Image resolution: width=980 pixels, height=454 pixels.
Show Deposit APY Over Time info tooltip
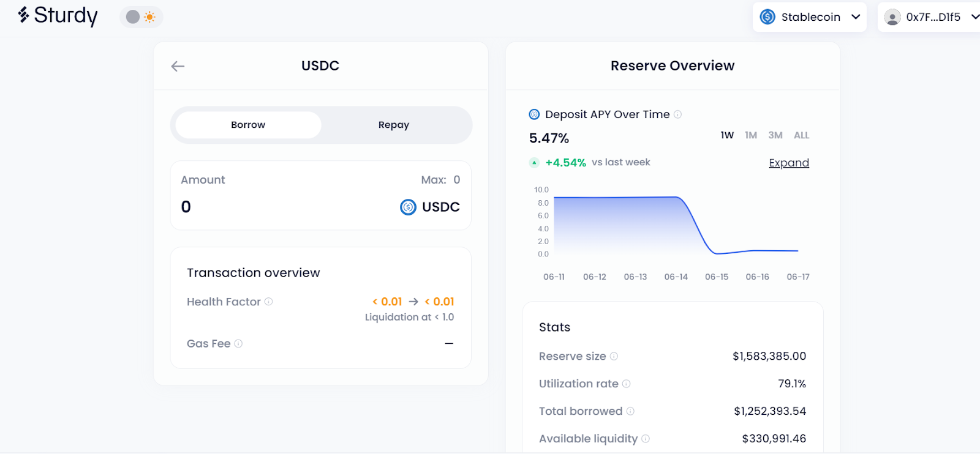677,114
